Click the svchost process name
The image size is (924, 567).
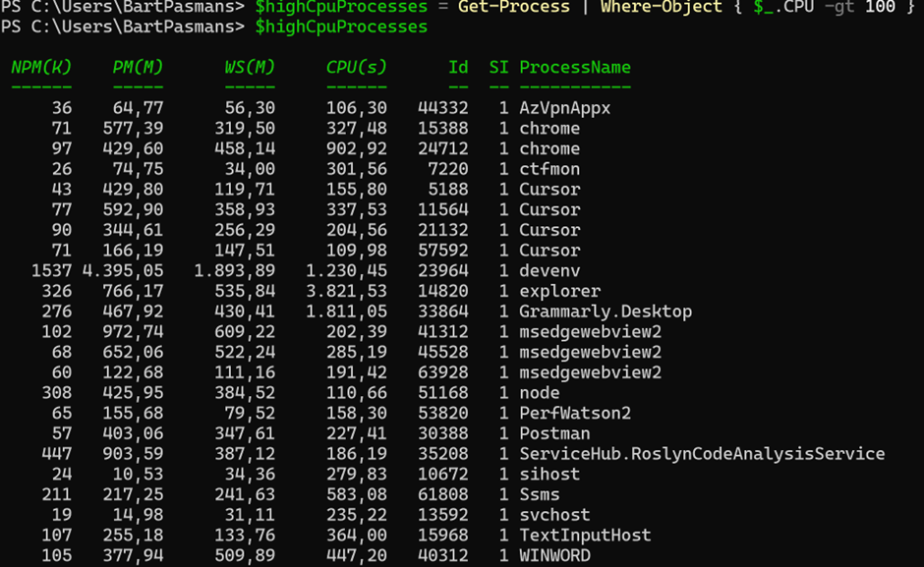coord(554,515)
